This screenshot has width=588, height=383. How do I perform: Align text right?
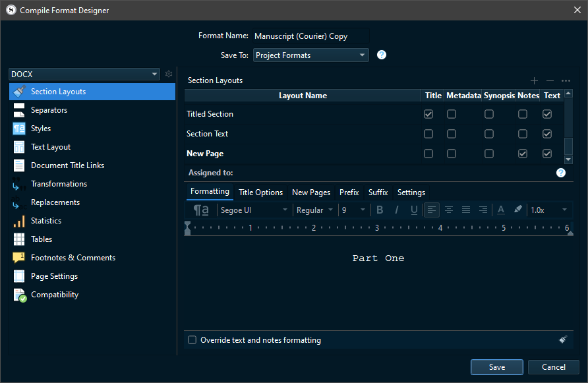483,210
